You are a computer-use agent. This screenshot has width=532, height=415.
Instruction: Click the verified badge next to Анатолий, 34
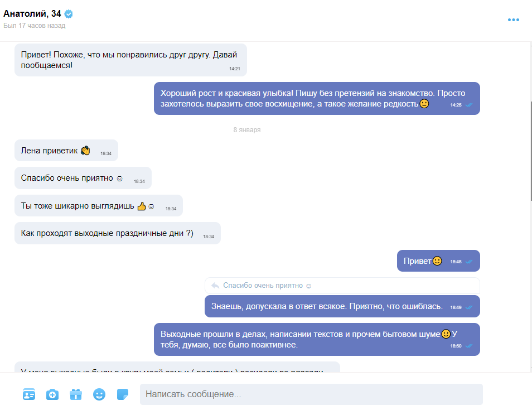[69, 14]
